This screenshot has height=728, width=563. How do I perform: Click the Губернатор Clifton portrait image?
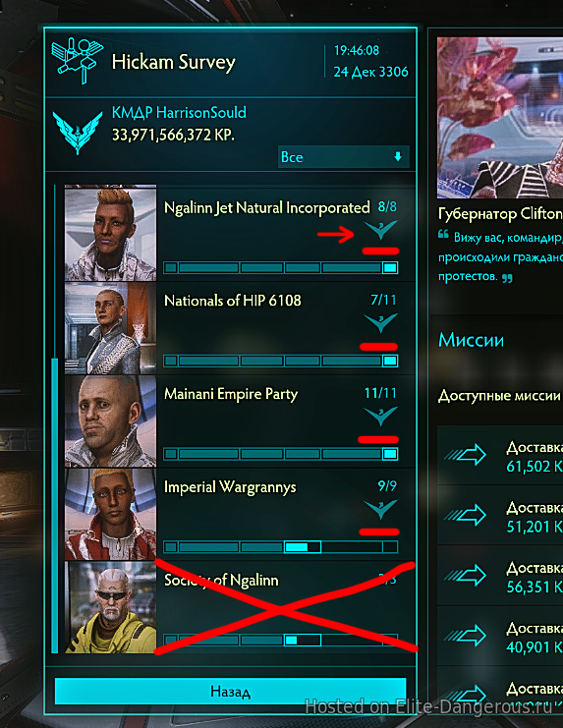[x=500, y=118]
